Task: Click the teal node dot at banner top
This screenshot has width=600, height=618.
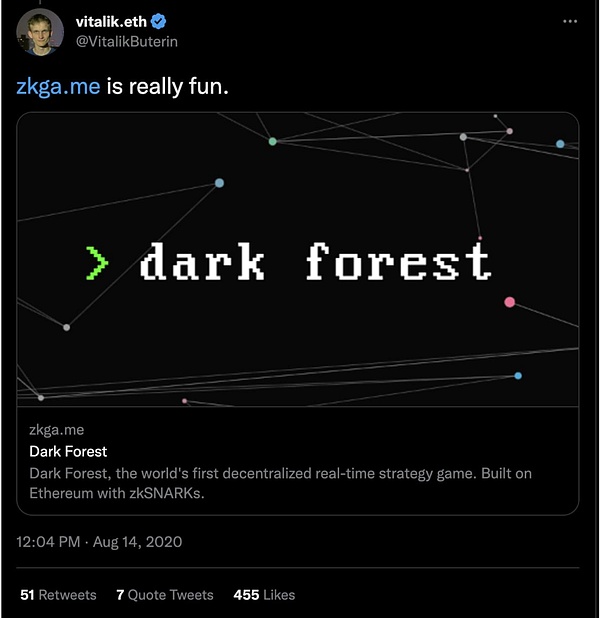Action: (272, 141)
